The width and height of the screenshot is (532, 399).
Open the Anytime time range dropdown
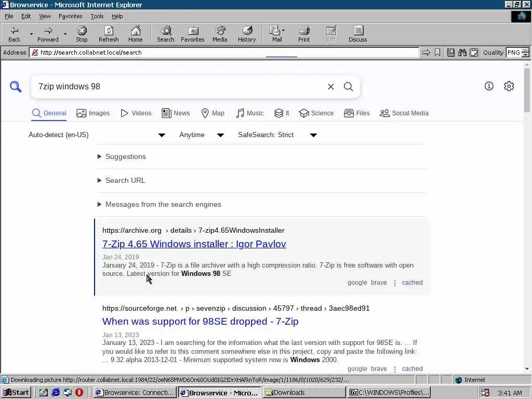[x=202, y=135]
